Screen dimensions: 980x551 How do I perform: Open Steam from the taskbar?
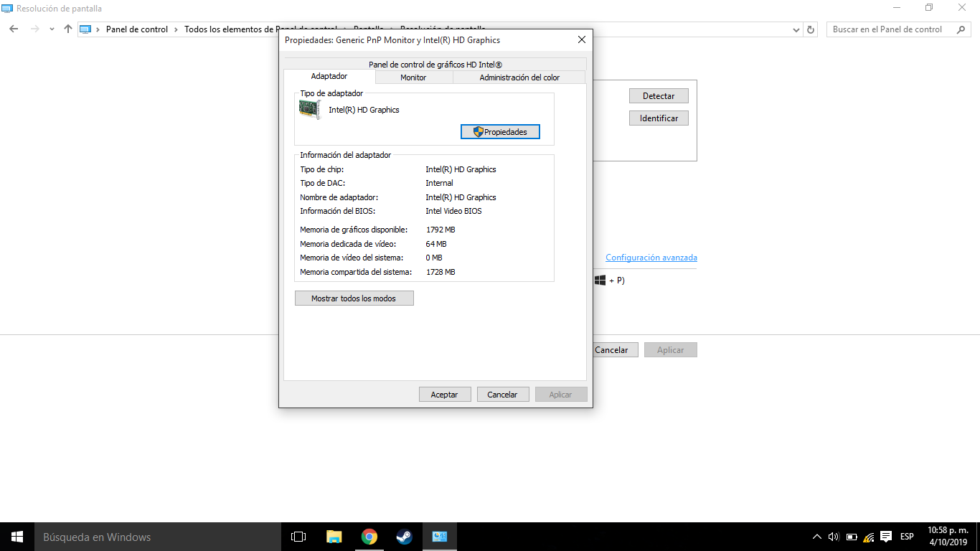click(404, 537)
